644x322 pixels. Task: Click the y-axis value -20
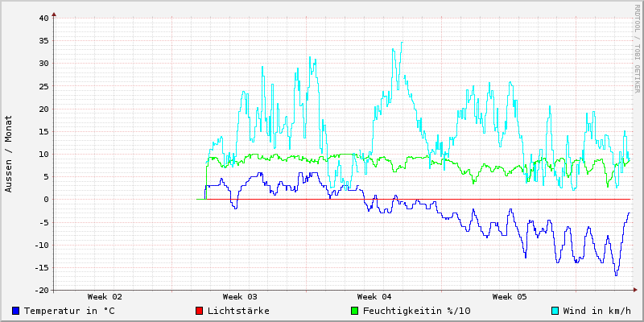(42, 291)
